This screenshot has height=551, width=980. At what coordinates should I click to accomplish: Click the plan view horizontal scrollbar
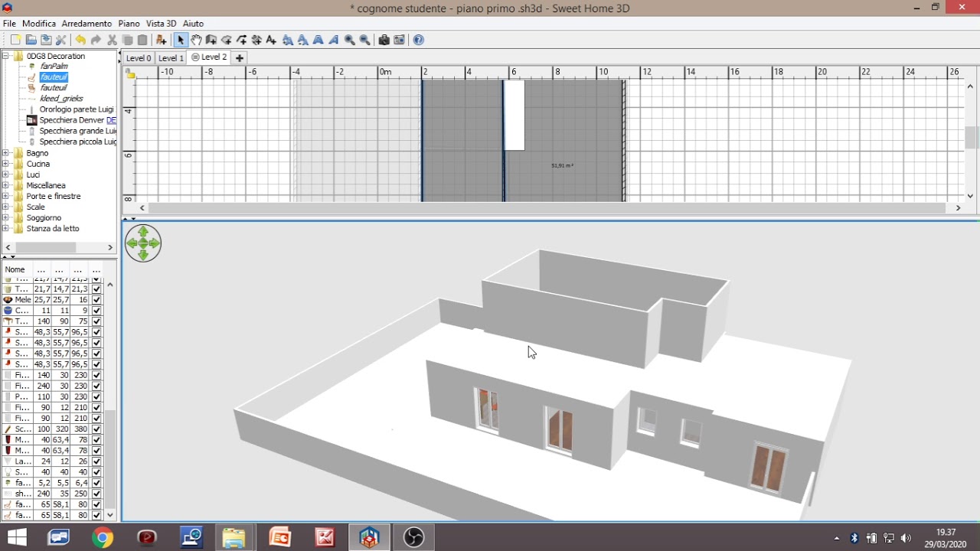click(x=547, y=207)
